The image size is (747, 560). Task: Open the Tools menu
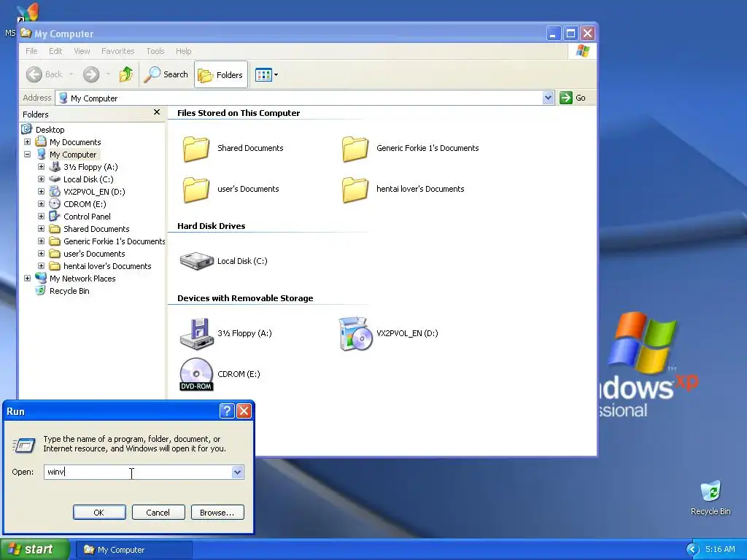pyautogui.click(x=155, y=51)
